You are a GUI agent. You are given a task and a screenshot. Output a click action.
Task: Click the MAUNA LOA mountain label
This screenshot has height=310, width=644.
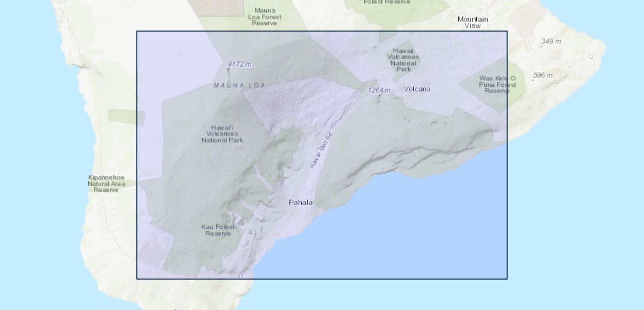click(x=239, y=85)
